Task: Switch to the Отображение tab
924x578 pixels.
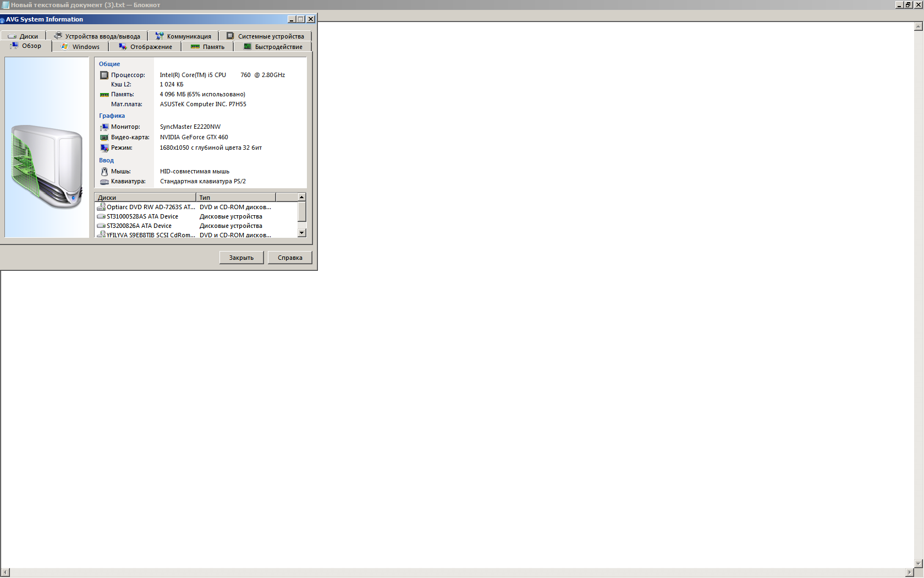Action: (145, 47)
